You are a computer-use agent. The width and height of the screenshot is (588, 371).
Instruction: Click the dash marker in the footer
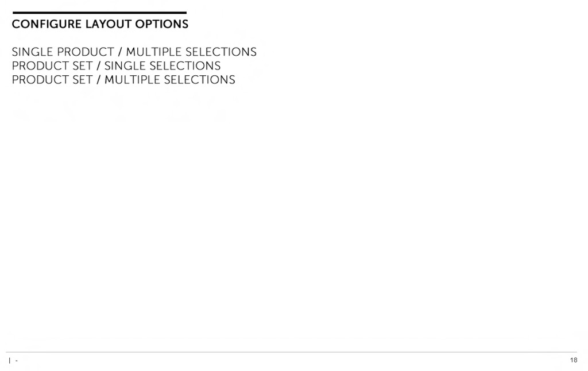coord(17,361)
